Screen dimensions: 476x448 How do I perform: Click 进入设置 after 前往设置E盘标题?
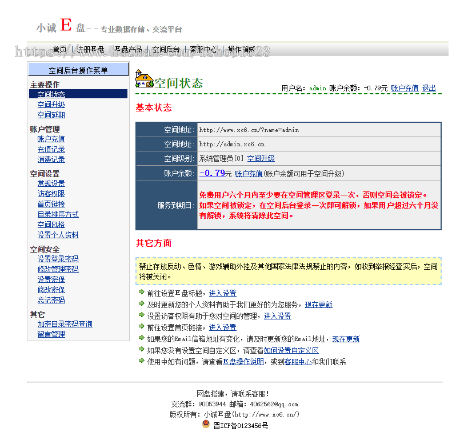click(222, 293)
